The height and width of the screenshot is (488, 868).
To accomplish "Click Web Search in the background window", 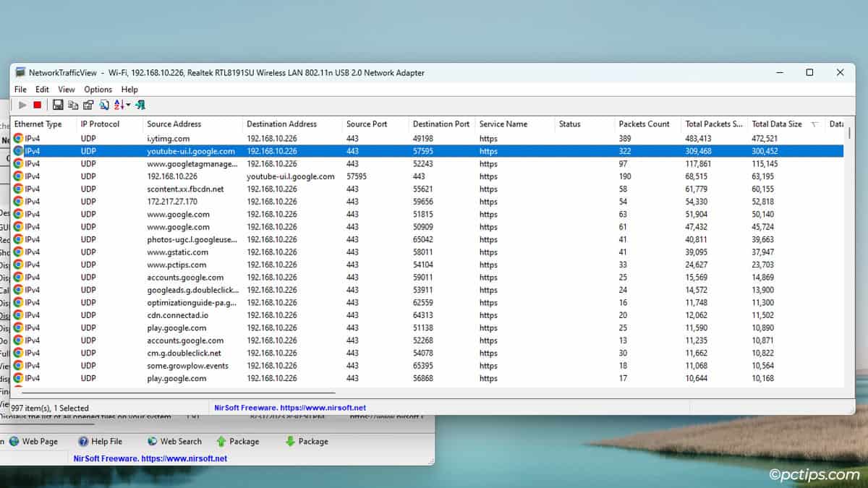I will (x=174, y=441).
